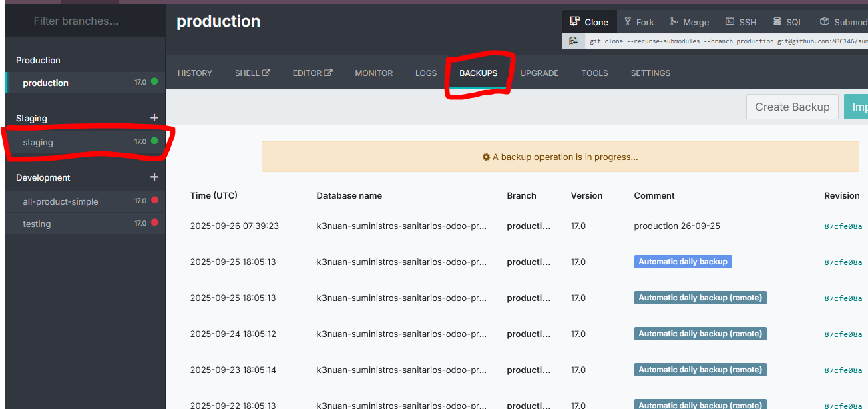Select the all-product-simple development branch
Viewport: 868px width, 409px height.
pyautogui.click(x=61, y=201)
